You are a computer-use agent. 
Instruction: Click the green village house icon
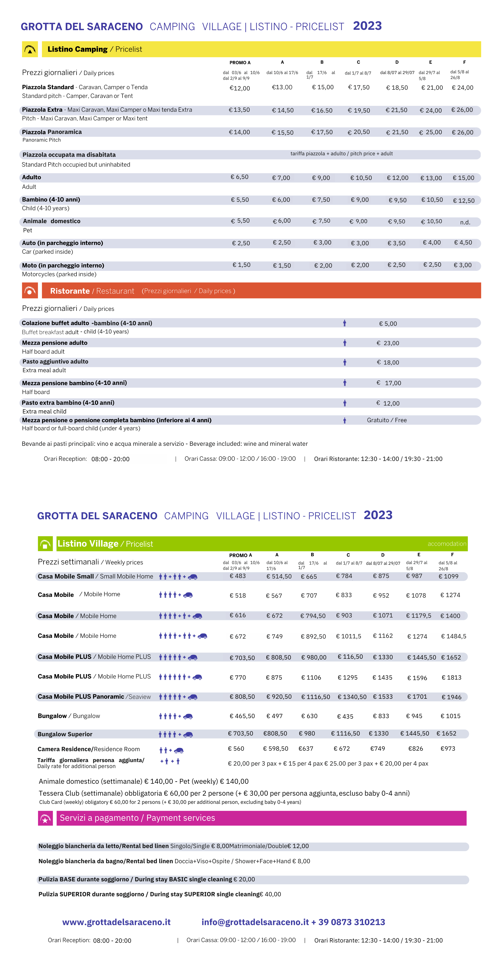pos(45,544)
